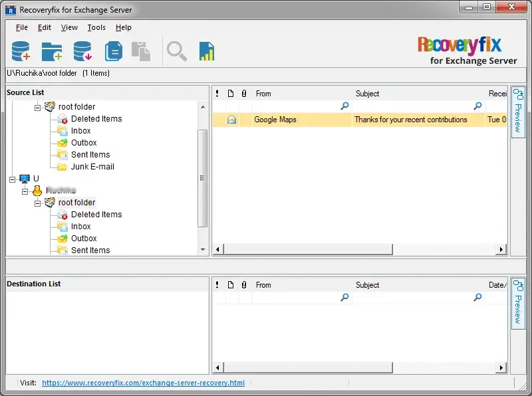Select upper Inbox folder

click(x=80, y=130)
